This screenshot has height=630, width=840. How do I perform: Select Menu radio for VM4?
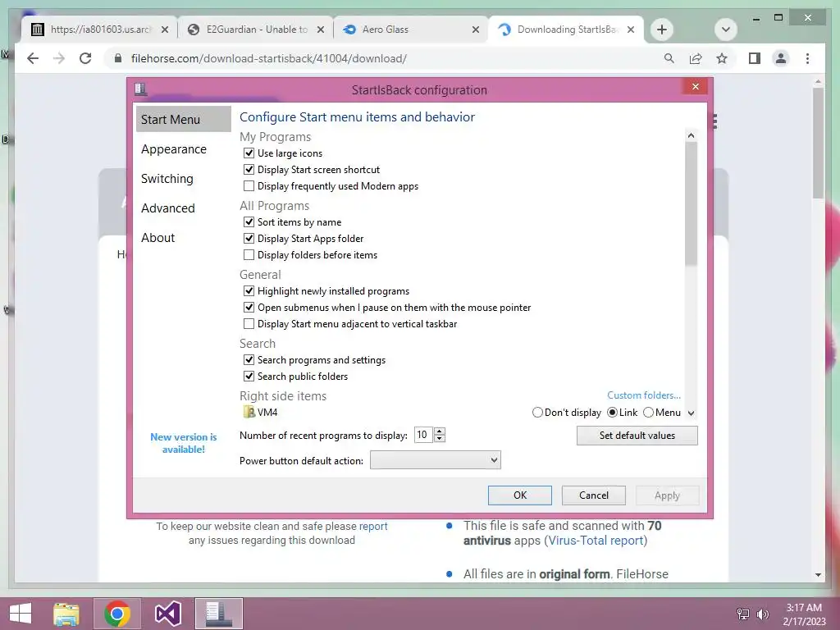tap(648, 413)
